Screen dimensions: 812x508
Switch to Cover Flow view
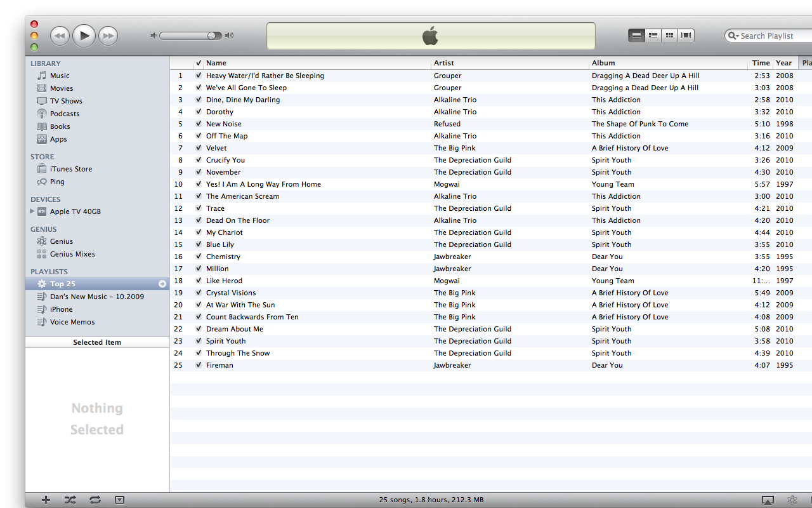coord(686,36)
